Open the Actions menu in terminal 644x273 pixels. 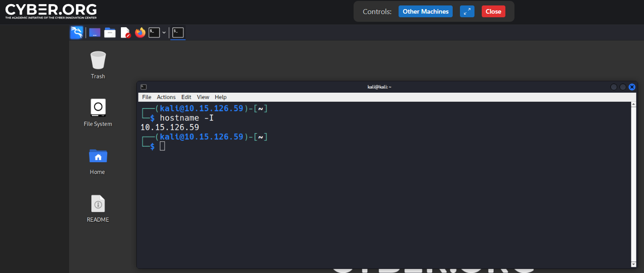click(x=166, y=97)
